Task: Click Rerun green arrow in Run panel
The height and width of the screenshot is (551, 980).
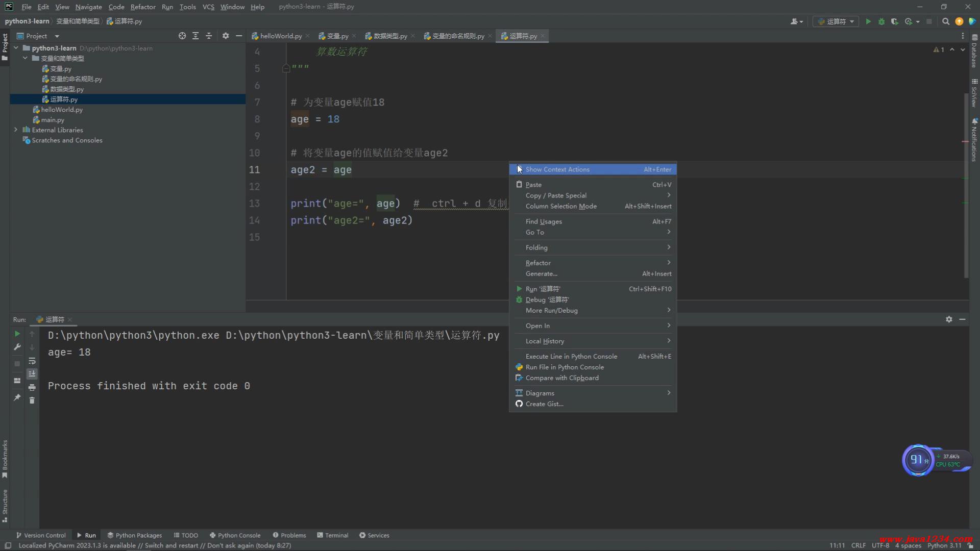Action: tap(17, 334)
